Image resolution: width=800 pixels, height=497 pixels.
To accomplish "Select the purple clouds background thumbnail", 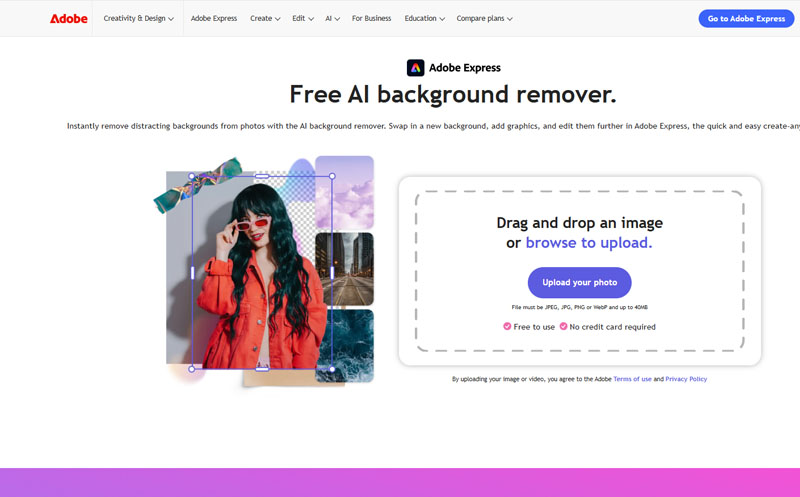I will click(344, 192).
